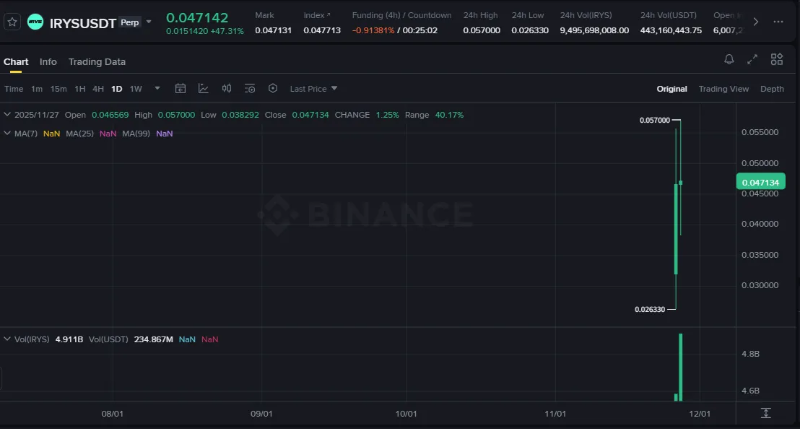The width and height of the screenshot is (800, 429).
Task: Open the three-dot more options menu
Action: pyautogui.click(x=778, y=22)
